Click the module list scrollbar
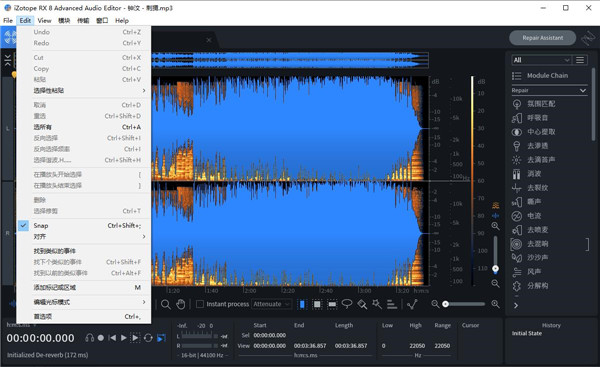Image resolution: width=600 pixels, height=367 pixels. (593, 104)
